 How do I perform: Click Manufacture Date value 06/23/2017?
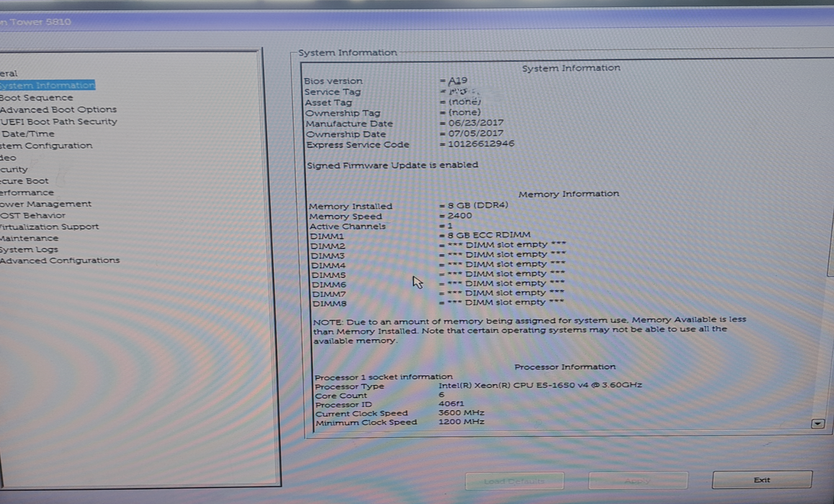click(475, 123)
